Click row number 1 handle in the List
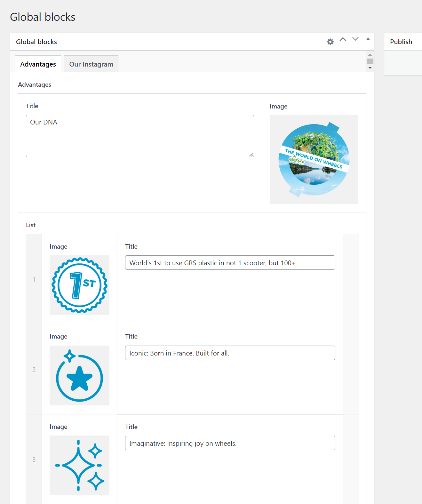The height and width of the screenshot is (504, 422). 34,279
